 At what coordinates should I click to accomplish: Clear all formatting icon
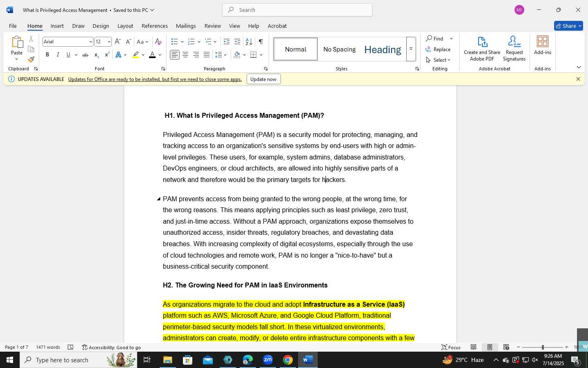158,42
